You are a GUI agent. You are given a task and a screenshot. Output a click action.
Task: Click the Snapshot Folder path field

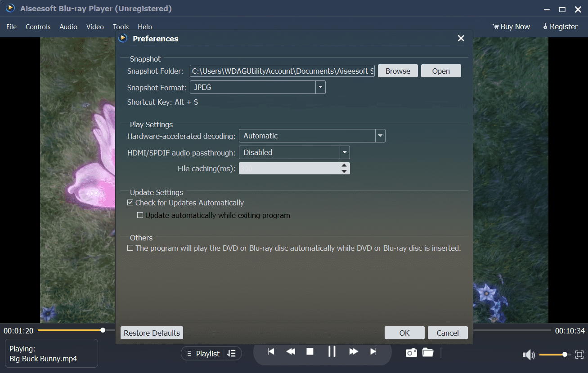click(x=282, y=71)
